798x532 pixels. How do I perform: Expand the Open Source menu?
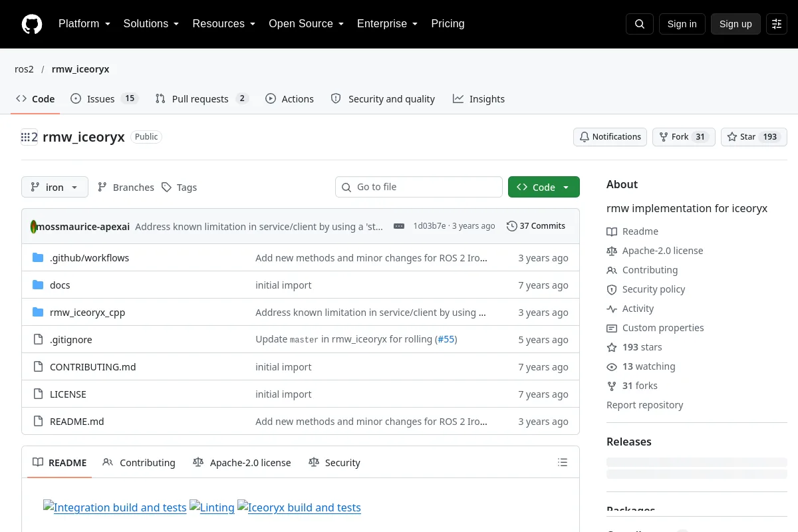click(307, 24)
